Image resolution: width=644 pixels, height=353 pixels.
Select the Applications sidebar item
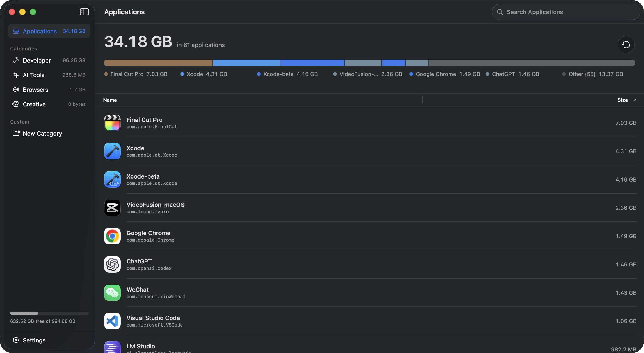coord(49,31)
